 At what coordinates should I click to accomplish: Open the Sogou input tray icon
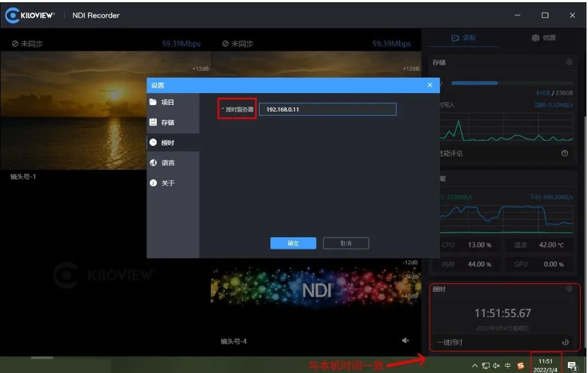[520, 366]
